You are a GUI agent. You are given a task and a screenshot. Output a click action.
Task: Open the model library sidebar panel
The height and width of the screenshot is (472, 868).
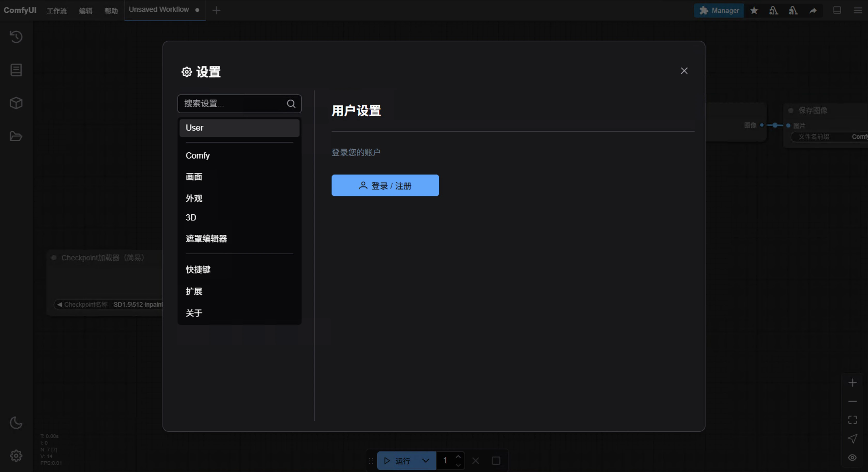[x=16, y=103]
